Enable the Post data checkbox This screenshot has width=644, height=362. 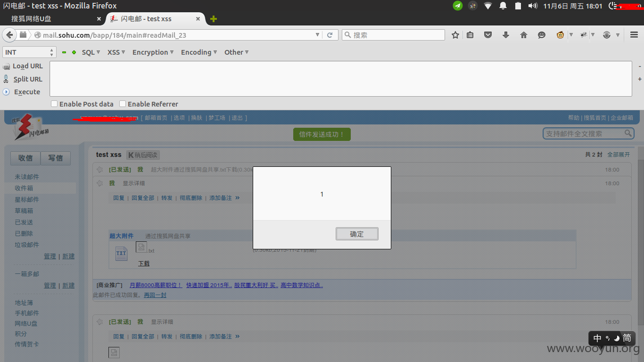tap(54, 104)
